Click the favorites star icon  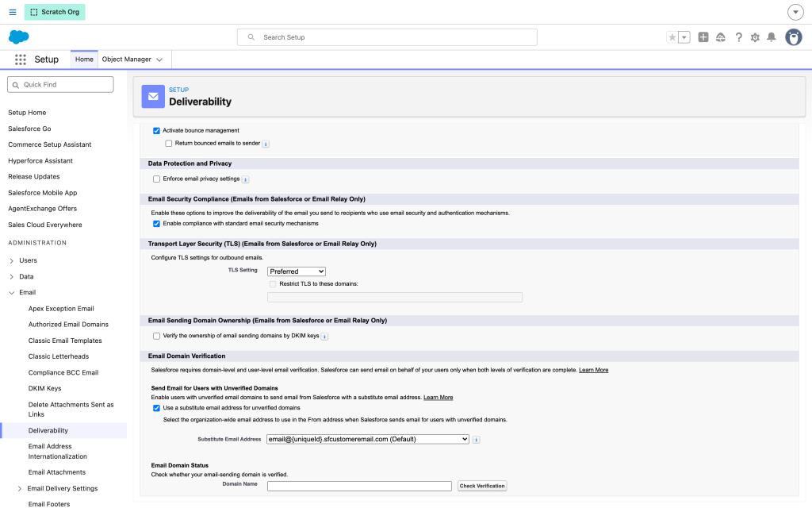click(x=672, y=37)
